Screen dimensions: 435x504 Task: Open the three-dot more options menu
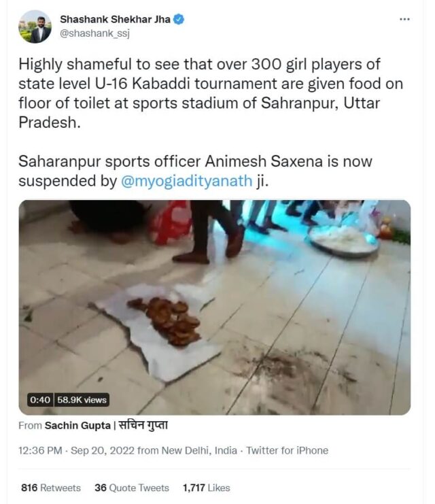coord(405,19)
